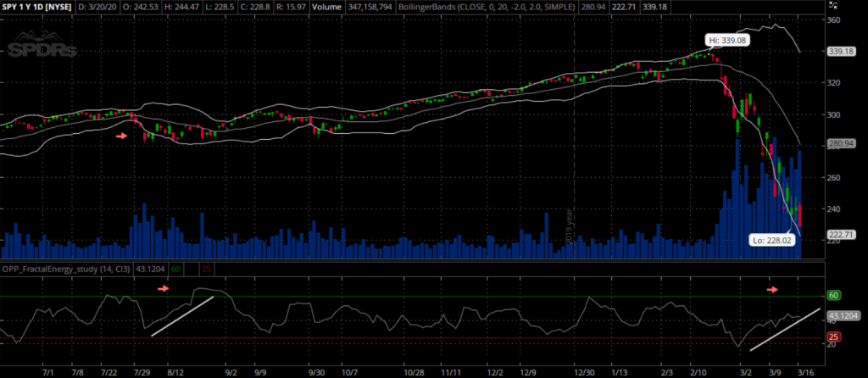
Task: Open the BollingerBands study label
Action: 487,8
